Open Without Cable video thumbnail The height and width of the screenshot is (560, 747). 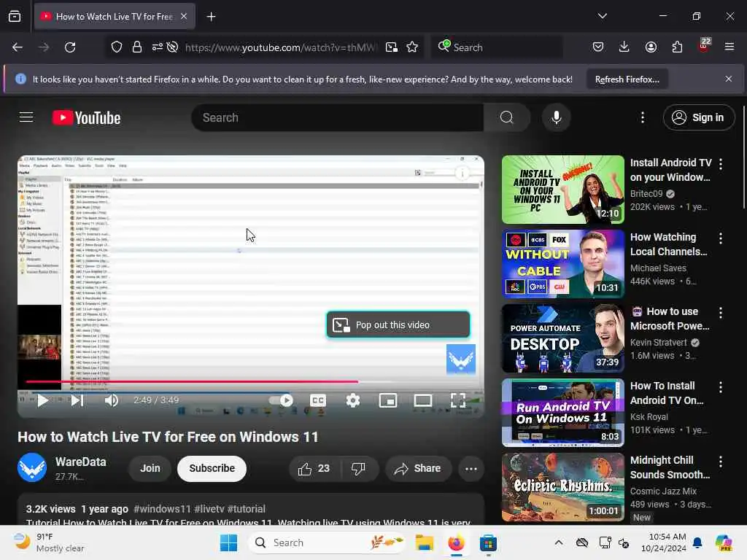pos(562,264)
